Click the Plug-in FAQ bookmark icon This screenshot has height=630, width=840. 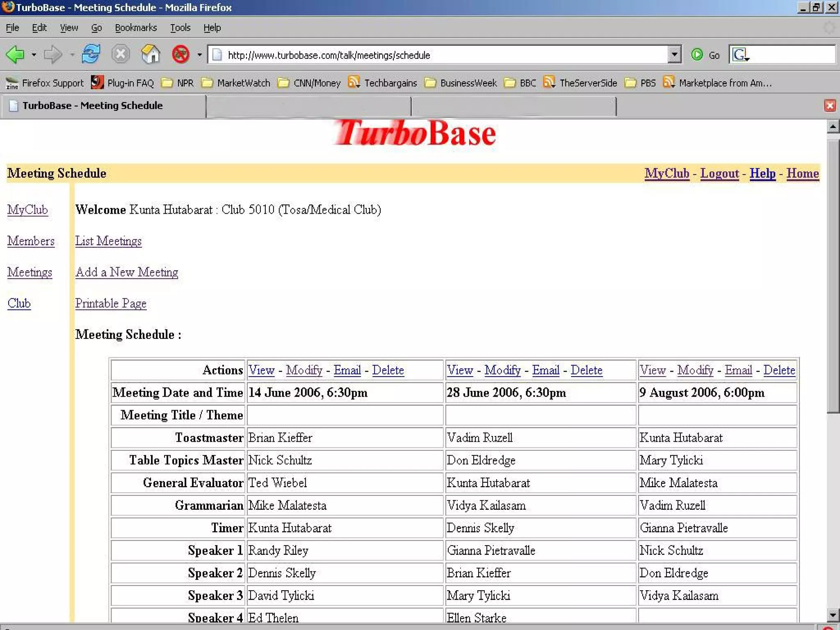click(97, 82)
